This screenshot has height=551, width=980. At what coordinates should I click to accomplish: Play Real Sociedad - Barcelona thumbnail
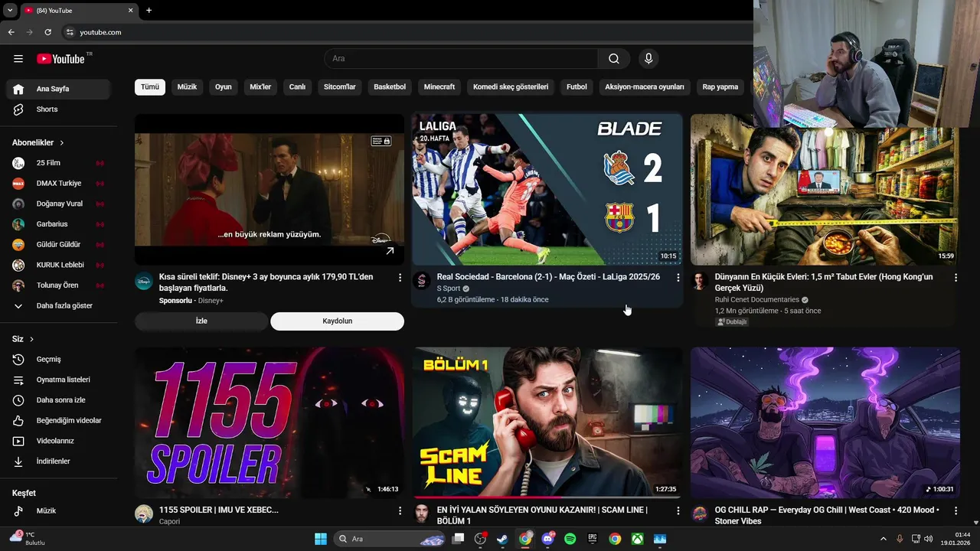[547, 190]
